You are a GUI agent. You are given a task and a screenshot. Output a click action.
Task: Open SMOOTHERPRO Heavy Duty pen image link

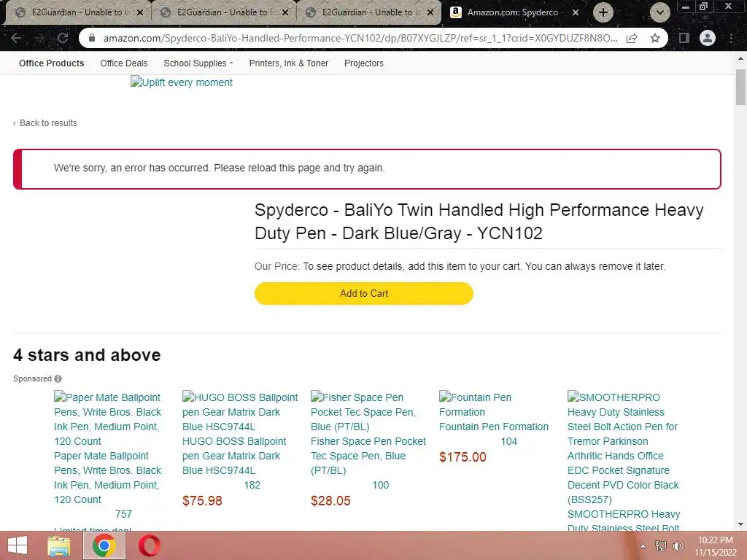tap(623, 448)
